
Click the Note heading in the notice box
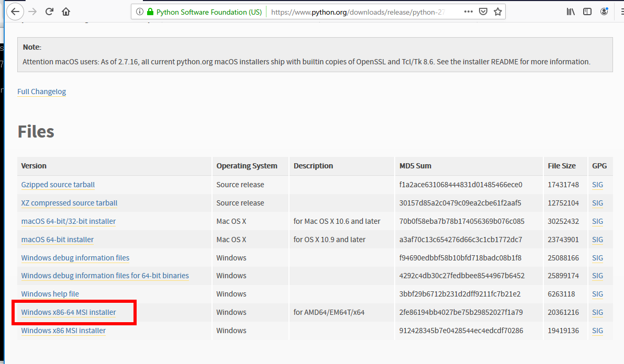tap(32, 47)
